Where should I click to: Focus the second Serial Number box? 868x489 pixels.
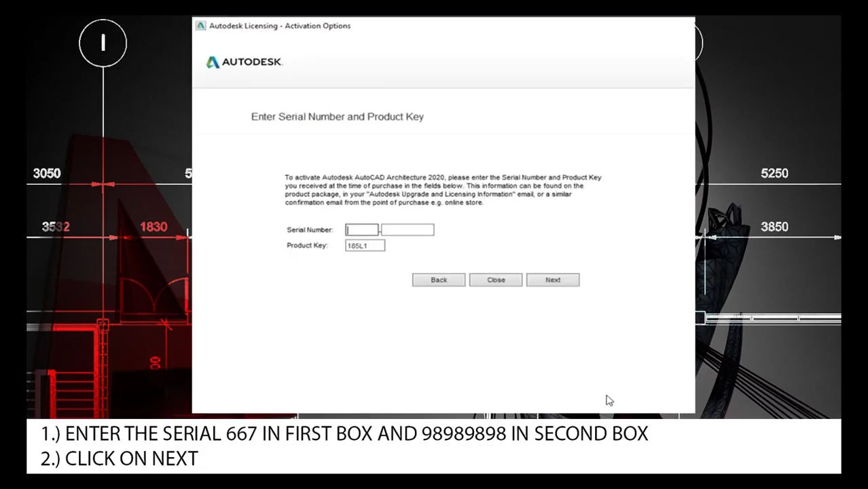tap(408, 230)
